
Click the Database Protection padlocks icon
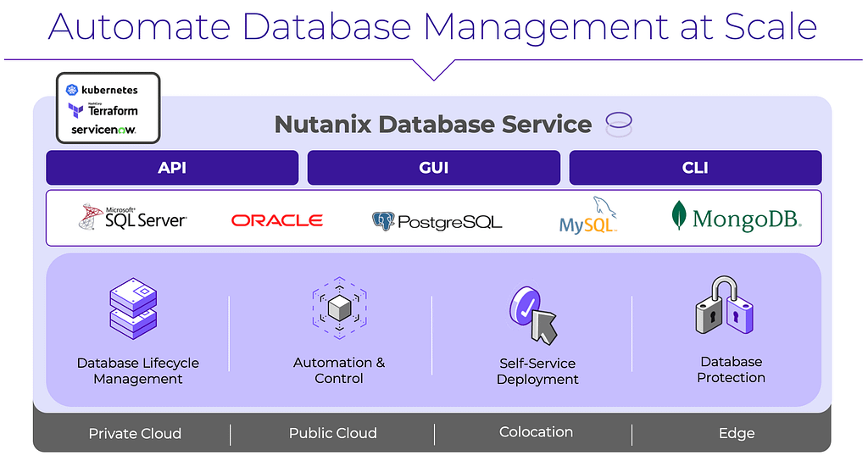click(x=724, y=305)
